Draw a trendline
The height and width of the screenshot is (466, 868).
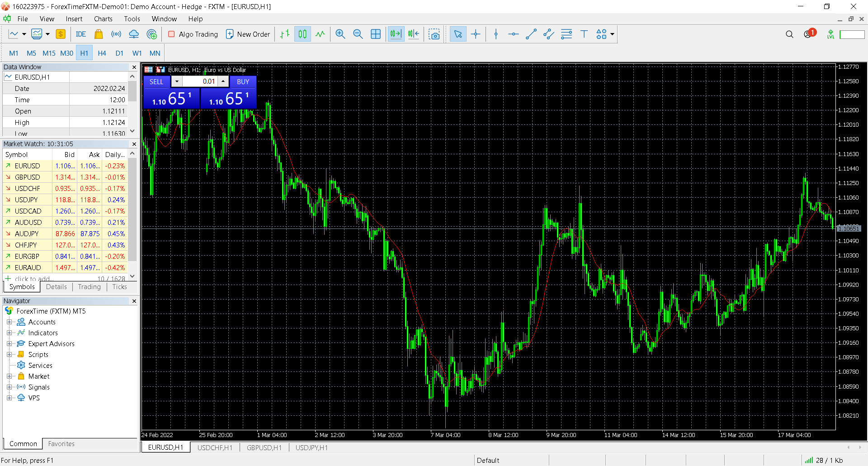point(531,34)
